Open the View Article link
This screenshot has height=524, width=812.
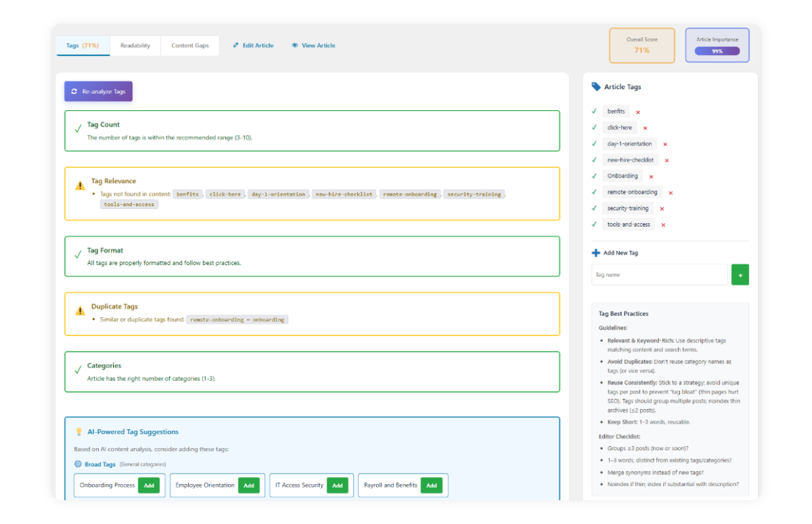[314, 46]
